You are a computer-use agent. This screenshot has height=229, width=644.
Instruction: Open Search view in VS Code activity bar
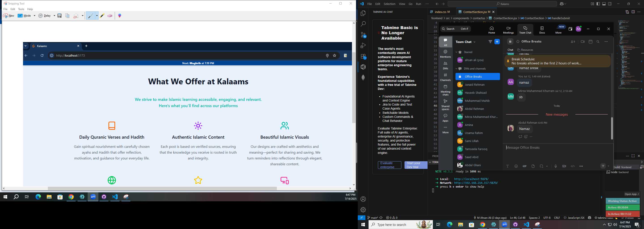(x=363, y=24)
